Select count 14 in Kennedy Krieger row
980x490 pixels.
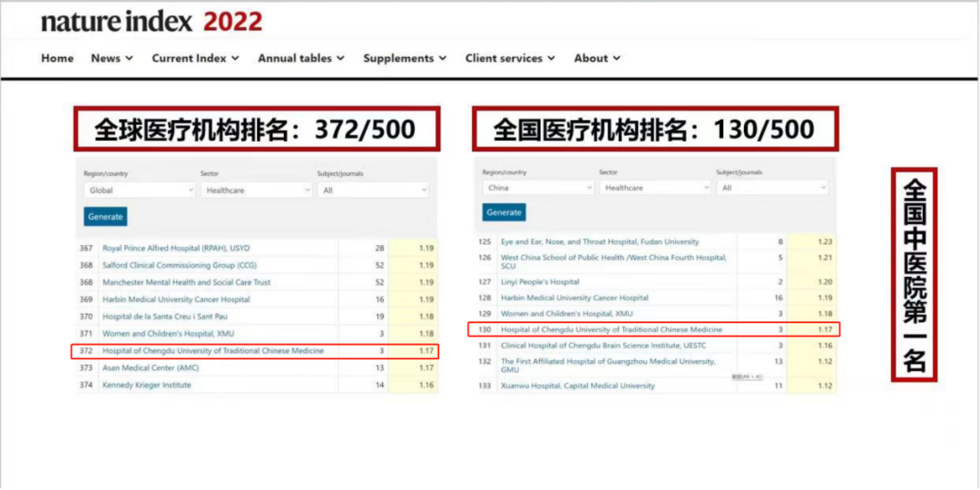[x=379, y=385]
